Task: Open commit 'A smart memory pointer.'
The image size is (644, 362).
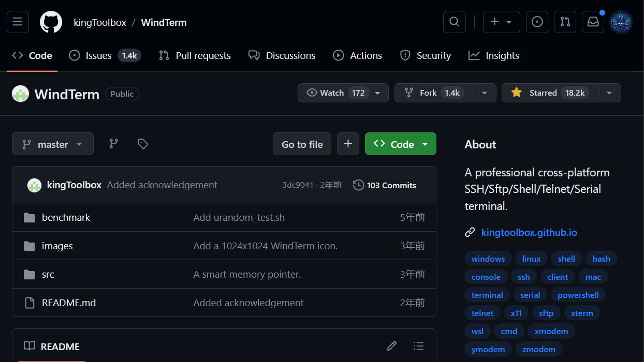Action: [247, 275]
